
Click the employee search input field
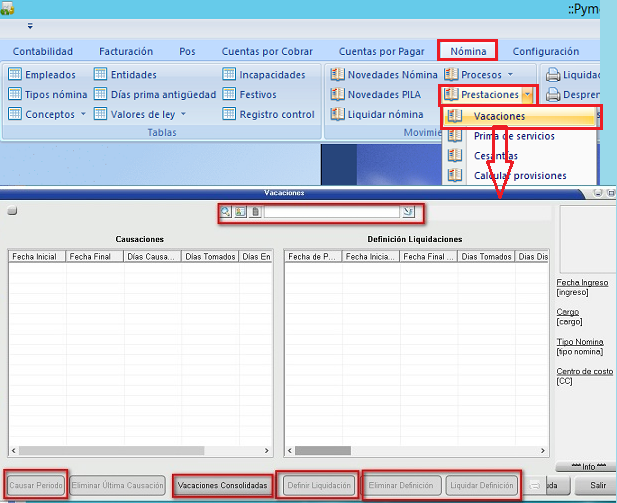[x=331, y=212]
